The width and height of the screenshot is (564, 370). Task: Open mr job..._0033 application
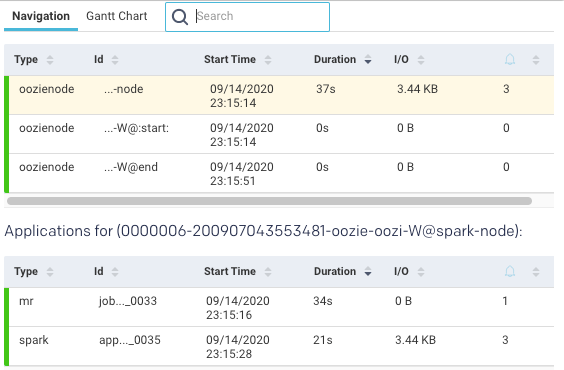coord(279,307)
